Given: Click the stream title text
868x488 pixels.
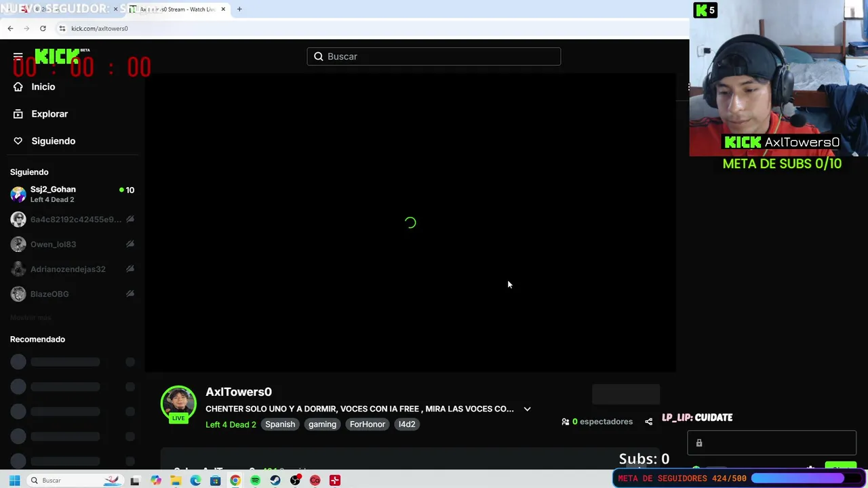Looking at the screenshot, I should [359, 409].
